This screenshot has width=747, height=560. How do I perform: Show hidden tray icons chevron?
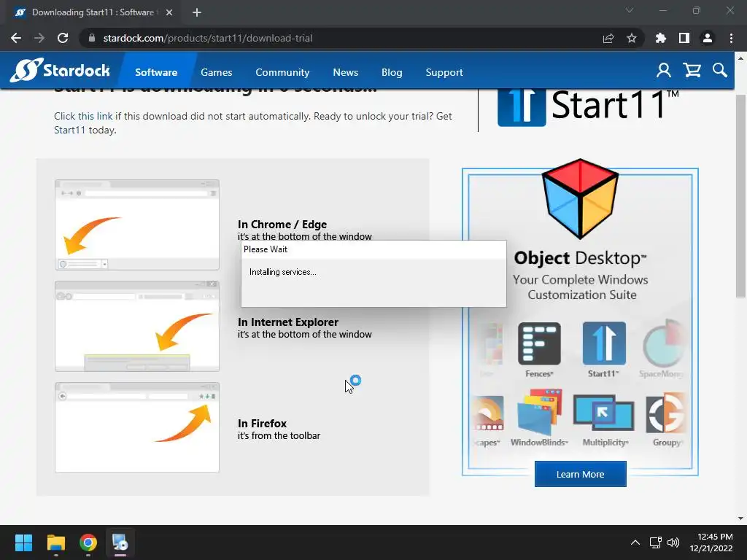[635, 542]
